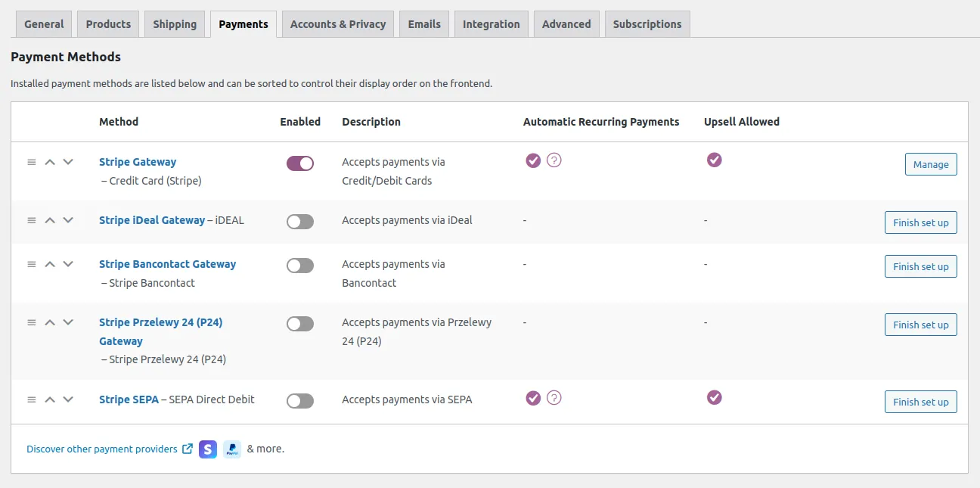Move Stripe Bancontact Gateway down
The width and height of the screenshot is (980, 488).
pos(68,264)
